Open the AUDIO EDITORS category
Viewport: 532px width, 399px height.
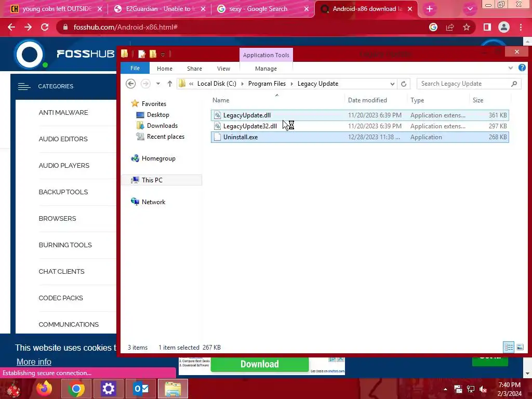(x=63, y=139)
